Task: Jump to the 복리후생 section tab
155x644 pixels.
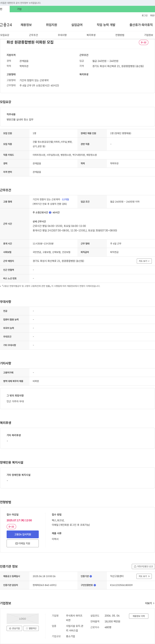Action: (91, 35)
